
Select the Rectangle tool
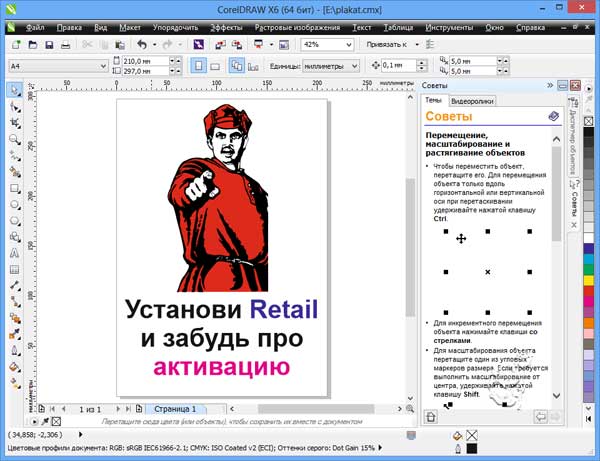[x=14, y=187]
